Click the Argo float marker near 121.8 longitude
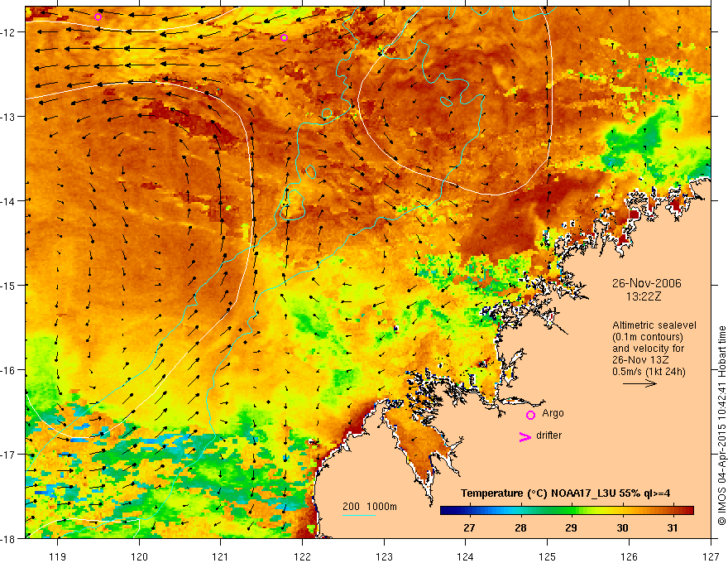The image size is (728, 563). click(x=284, y=37)
